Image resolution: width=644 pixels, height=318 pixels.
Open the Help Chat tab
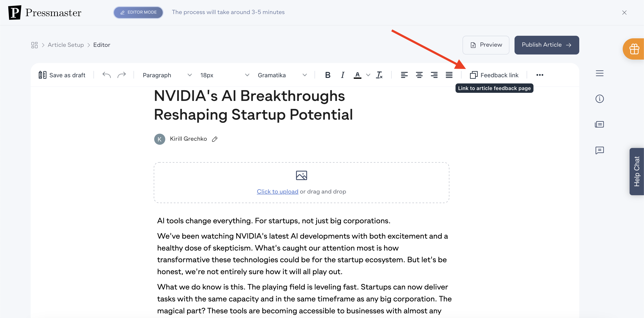click(637, 172)
